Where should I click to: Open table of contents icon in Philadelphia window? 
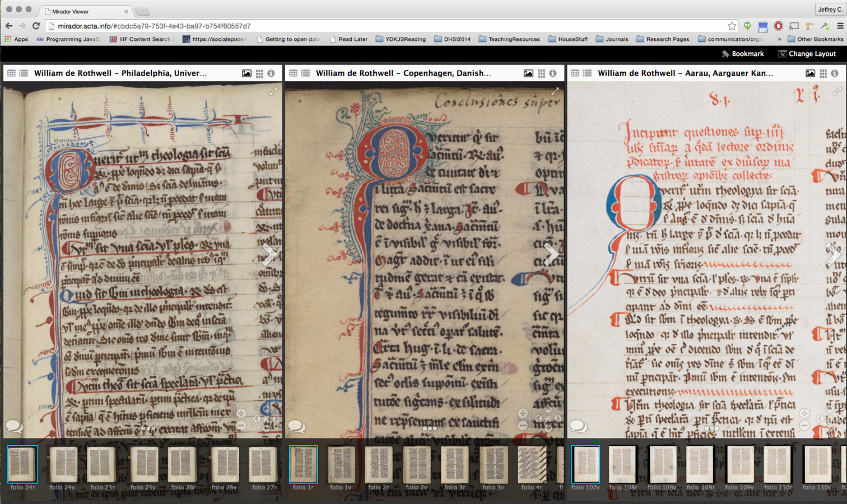click(x=24, y=73)
